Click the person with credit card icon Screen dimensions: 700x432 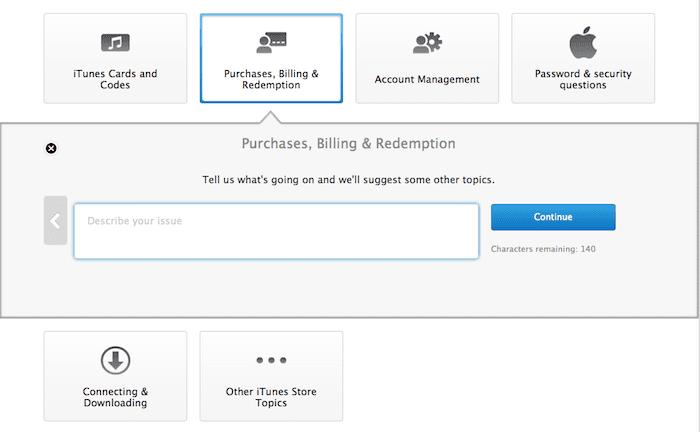point(271,42)
